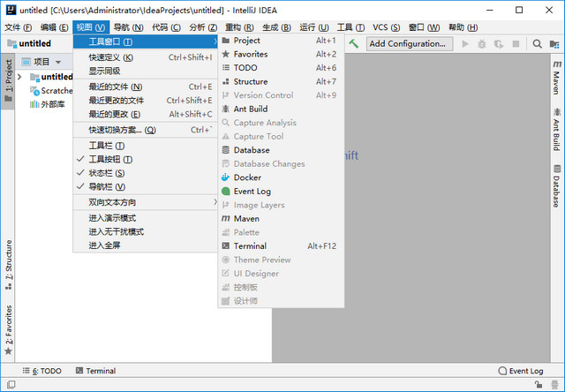Uncheck the 导航栏 (V) option

pyautogui.click(x=145, y=186)
